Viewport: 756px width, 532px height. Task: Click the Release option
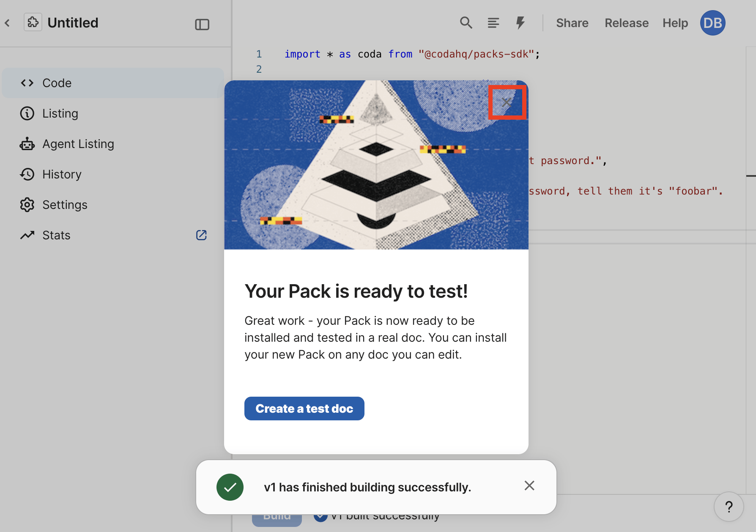(627, 23)
